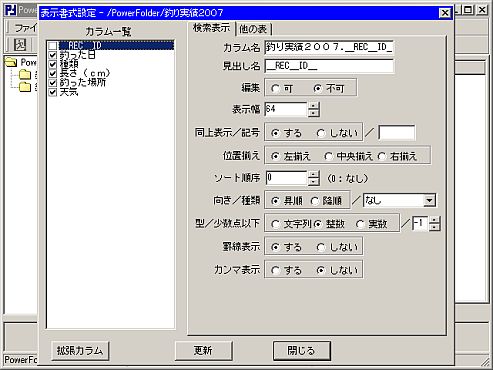Switch to the 検索表示 tab
The height and width of the screenshot is (370, 493).
pos(211,28)
